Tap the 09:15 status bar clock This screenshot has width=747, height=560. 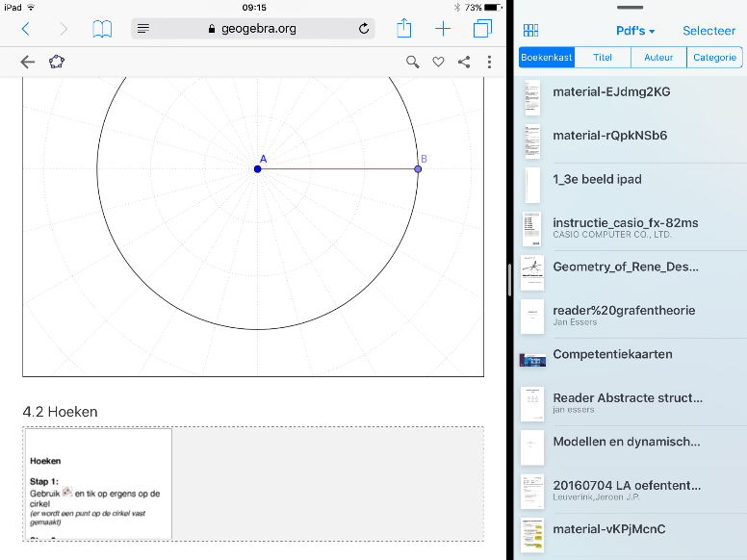pos(254,7)
